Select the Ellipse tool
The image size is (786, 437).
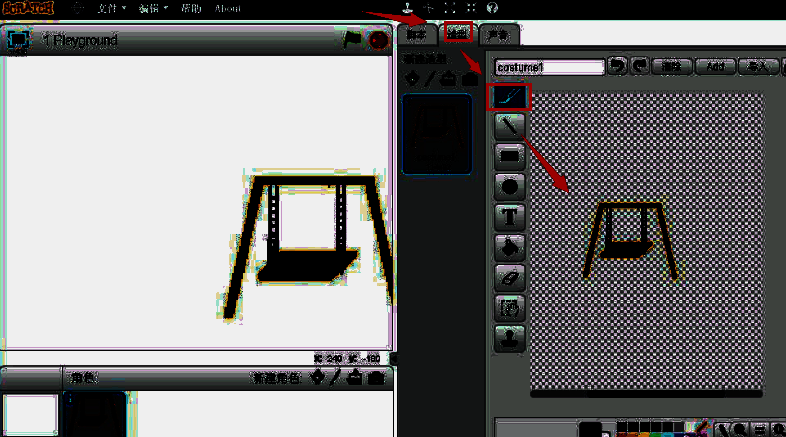coord(510,186)
